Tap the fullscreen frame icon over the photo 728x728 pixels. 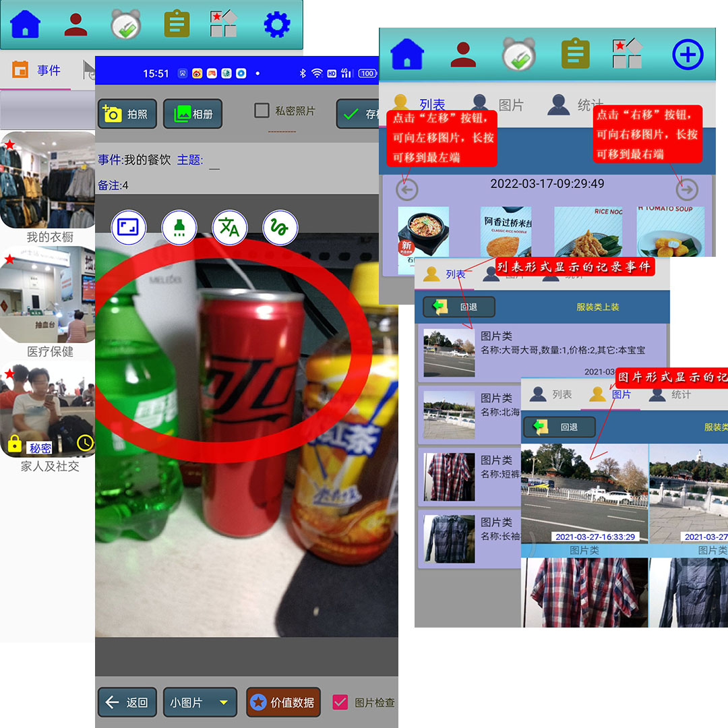(128, 227)
